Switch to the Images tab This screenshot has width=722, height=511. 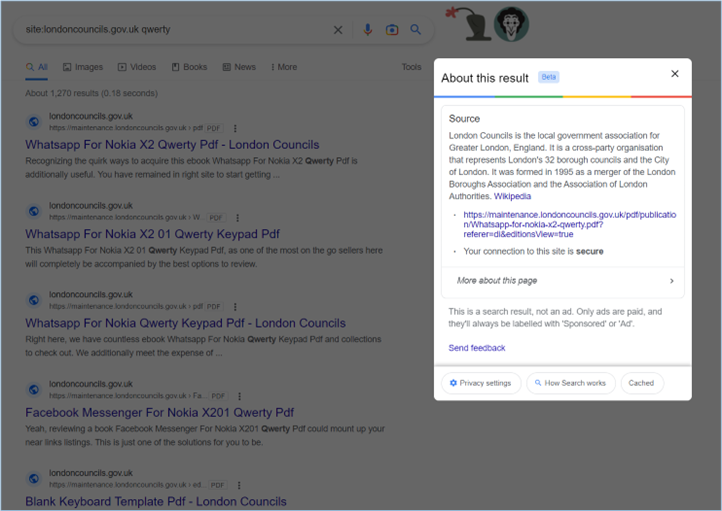(83, 67)
